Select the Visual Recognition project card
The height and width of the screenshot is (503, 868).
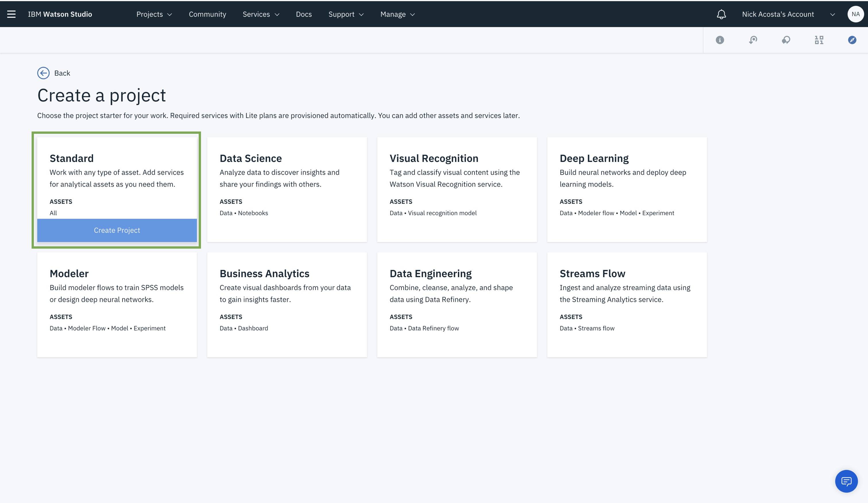click(457, 189)
